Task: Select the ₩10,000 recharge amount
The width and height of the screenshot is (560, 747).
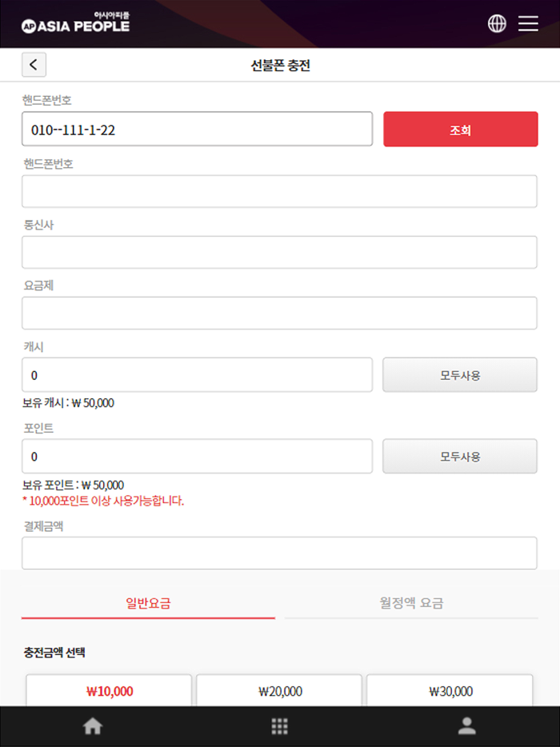Action: [109, 691]
